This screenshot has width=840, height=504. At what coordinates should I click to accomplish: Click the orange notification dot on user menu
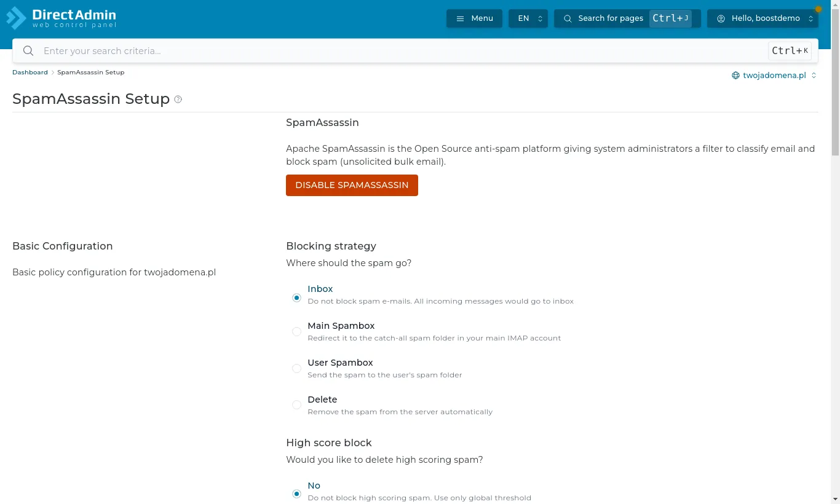(818, 9)
